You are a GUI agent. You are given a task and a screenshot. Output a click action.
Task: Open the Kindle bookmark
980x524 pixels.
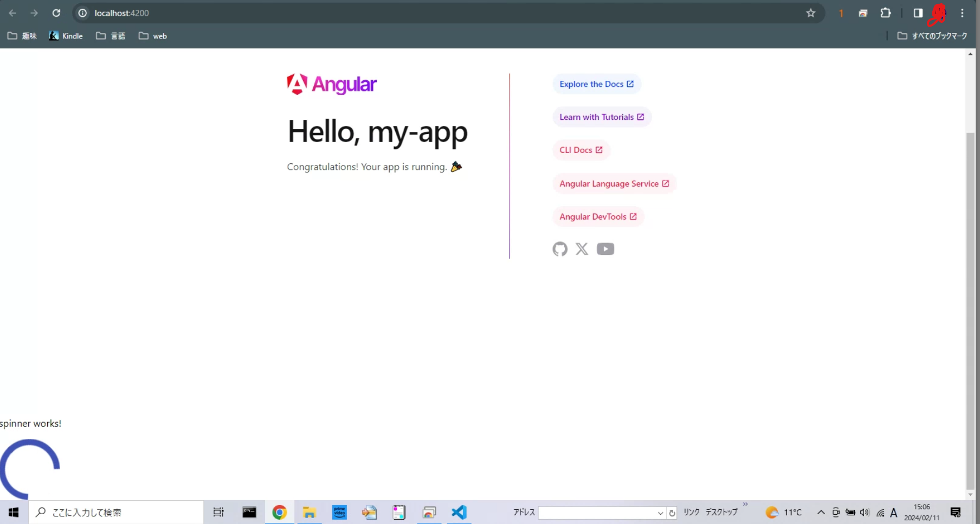66,36
